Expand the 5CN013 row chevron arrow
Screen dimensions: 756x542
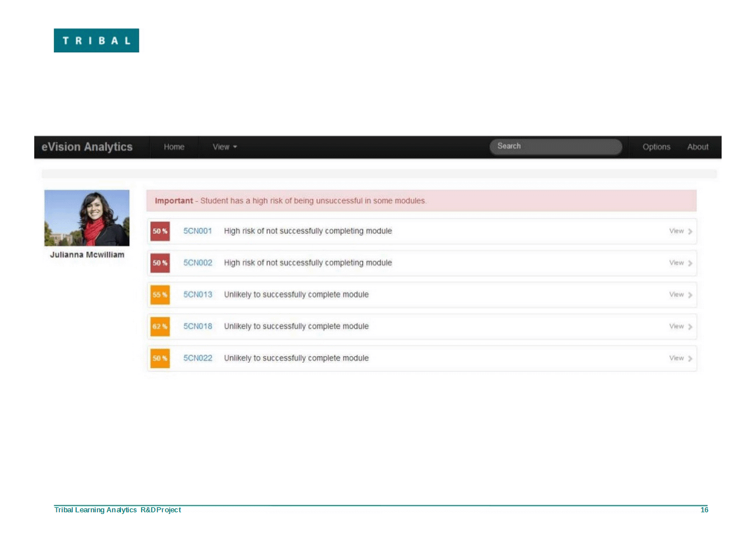point(690,295)
